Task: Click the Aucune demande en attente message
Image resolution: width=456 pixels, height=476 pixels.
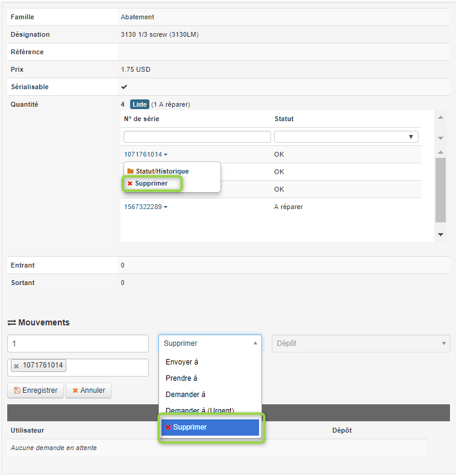Action: [54, 448]
